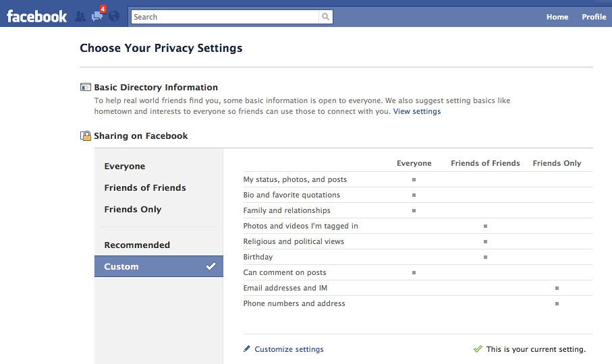Image resolution: width=612 pixels, height=364 pixels.
Task: Click the Birthday Friends of Friends marker
Action: coord(485,257)
